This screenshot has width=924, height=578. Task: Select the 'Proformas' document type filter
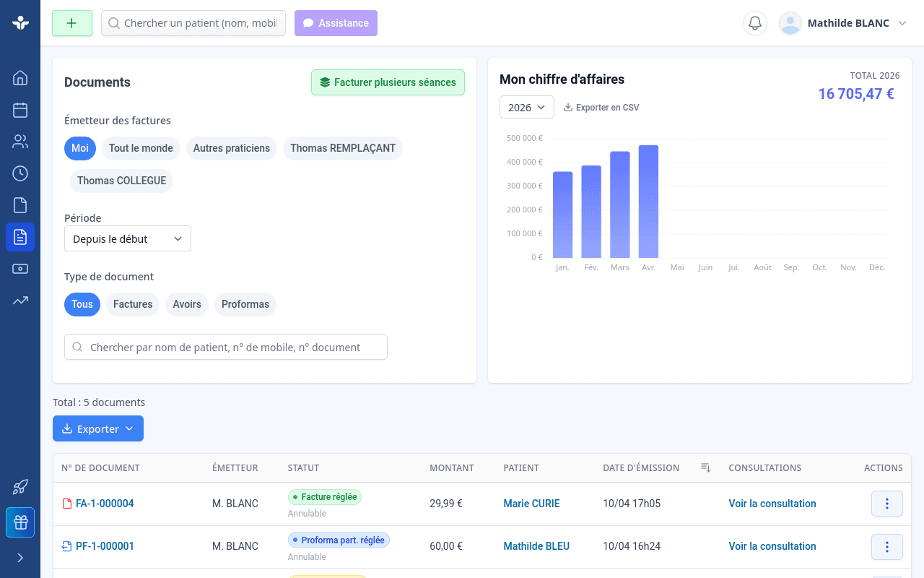pos(245,304)
